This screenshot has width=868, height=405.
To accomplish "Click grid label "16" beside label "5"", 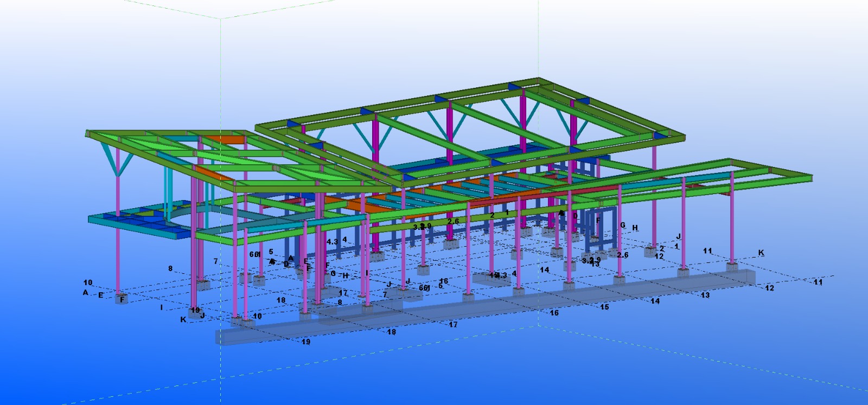I will point(444,281).
